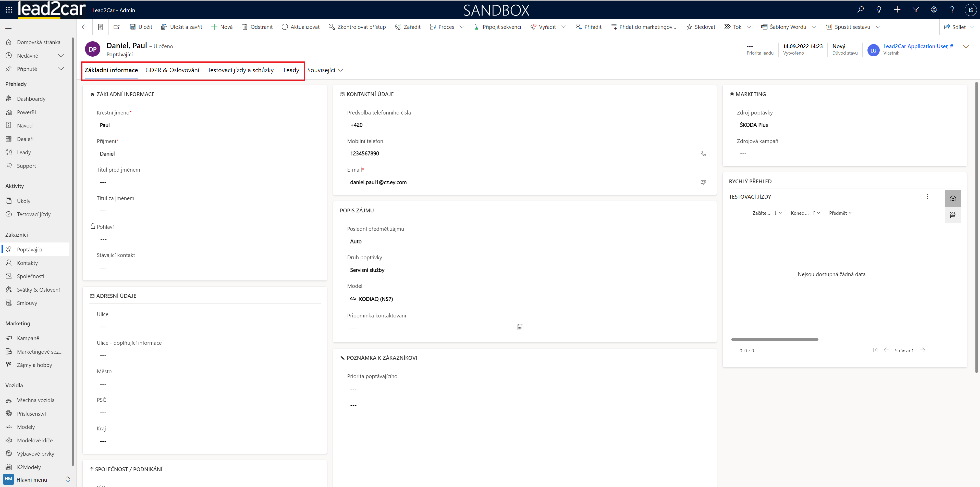Open calendar picker for Připomínka kontaktování
The image size is (980, 487).
[x=520, y=327]
